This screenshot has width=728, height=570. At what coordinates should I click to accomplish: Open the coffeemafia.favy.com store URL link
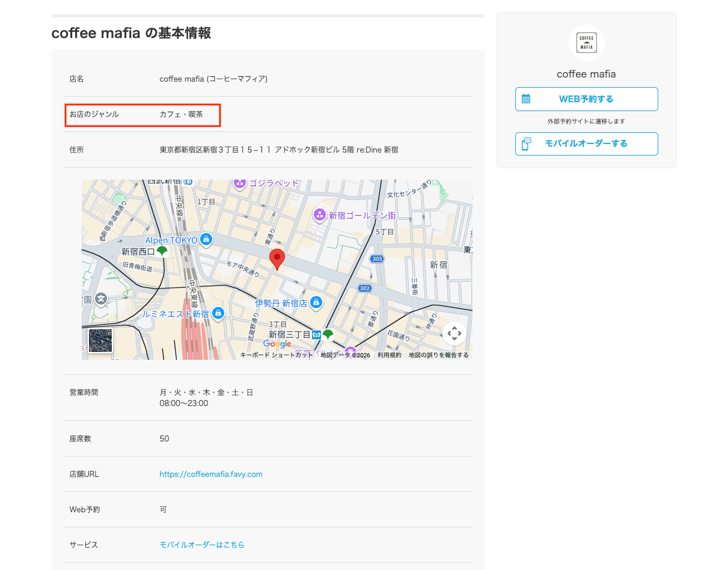211,474
